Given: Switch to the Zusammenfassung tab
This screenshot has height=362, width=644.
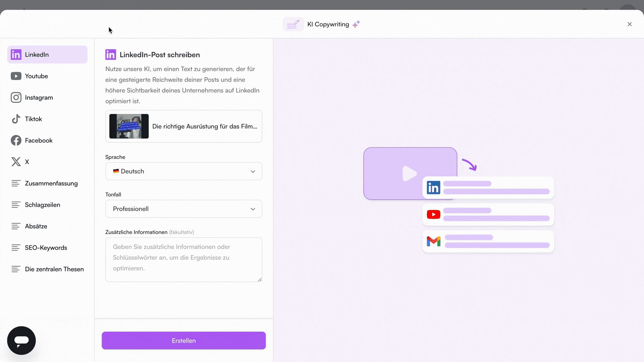Looking at the screenshot, I should (x=47, y=183).
